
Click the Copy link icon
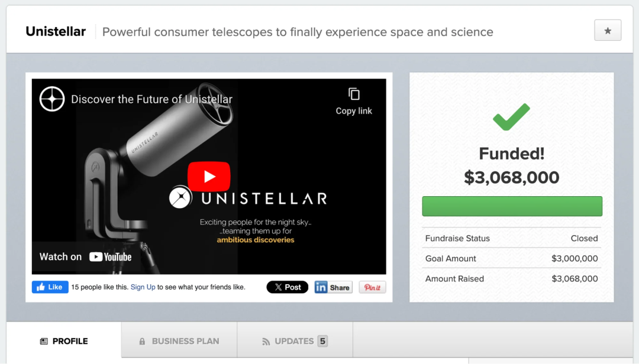(x=354, y=95)
